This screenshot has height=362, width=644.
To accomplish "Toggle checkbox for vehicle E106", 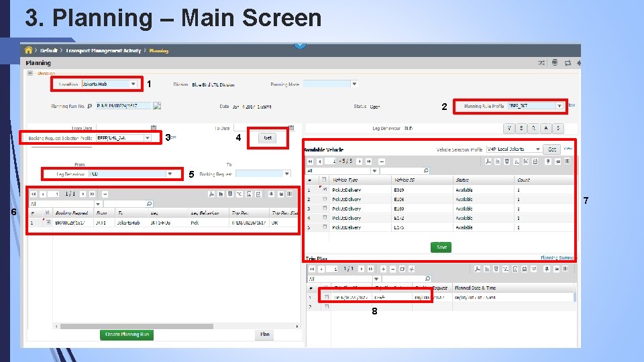I will pos(325,199).
